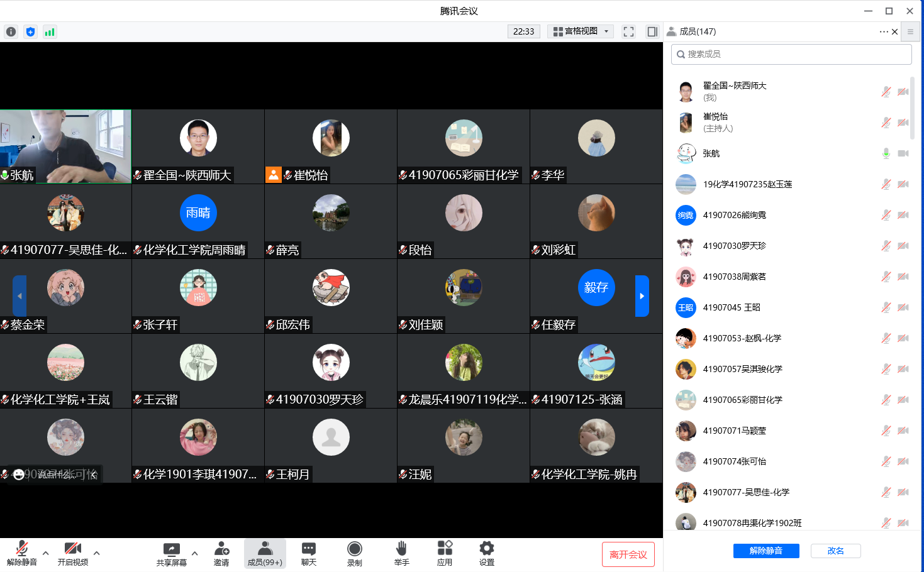Expand audio options arrow beside mute
This screenshot has height=572, width=924.
tap(45, 553)
